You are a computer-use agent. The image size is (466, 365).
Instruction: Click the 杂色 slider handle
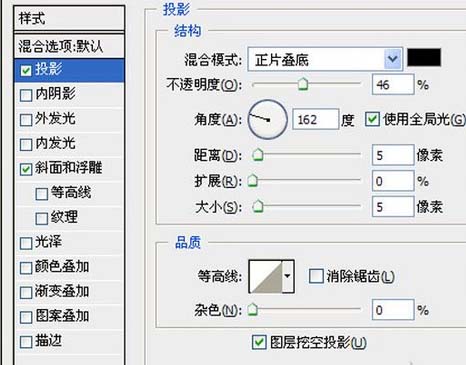253,310
